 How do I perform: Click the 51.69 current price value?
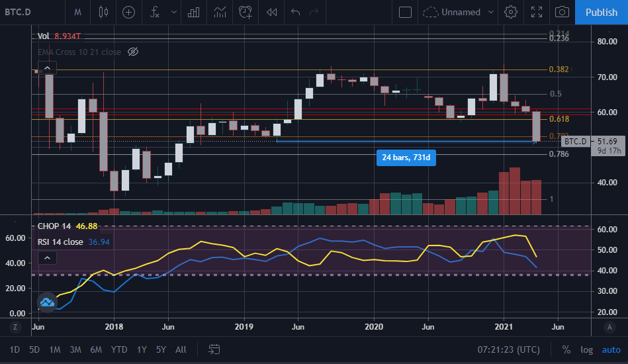coord(607,142)
